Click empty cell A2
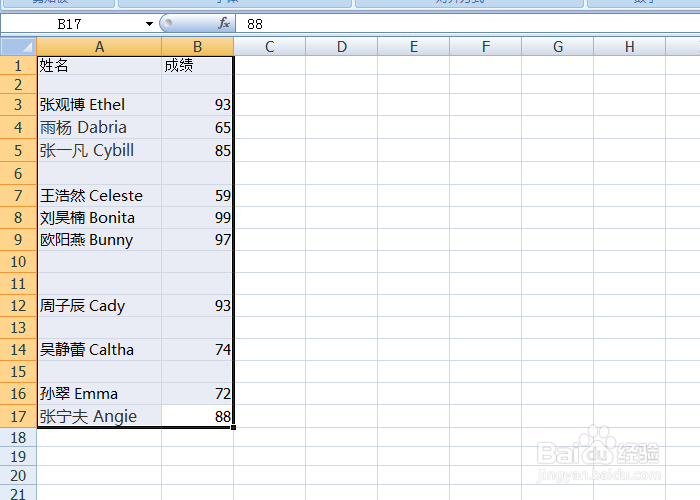Image resolution: width=700 pixels, height=500 pixels. [99, 84]
